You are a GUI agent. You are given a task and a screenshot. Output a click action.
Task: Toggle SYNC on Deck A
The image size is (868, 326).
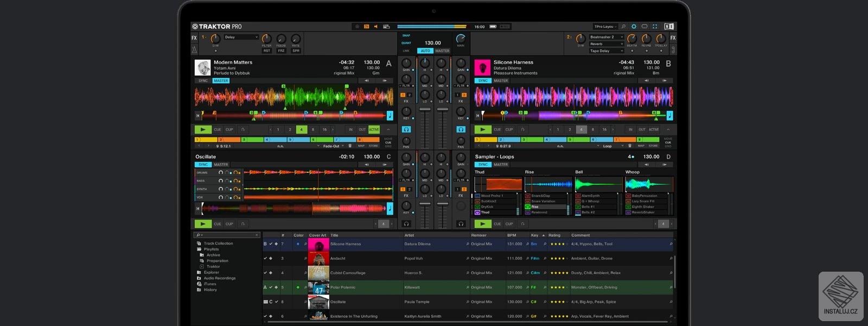pos(203,80)
